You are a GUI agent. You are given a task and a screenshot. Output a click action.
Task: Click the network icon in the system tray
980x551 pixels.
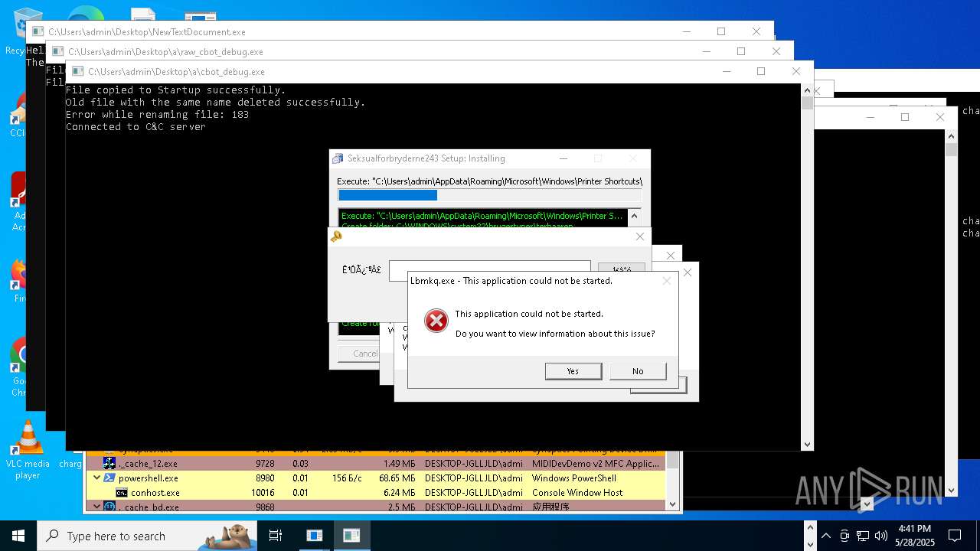(x=863, y=536)
